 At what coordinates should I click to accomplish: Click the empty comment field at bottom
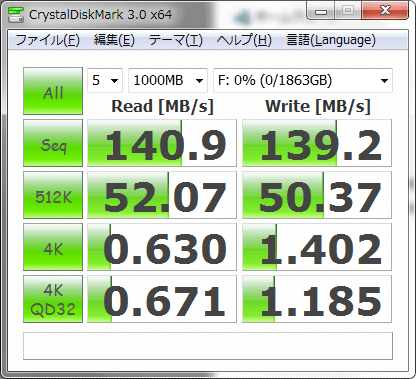[208, 346]
